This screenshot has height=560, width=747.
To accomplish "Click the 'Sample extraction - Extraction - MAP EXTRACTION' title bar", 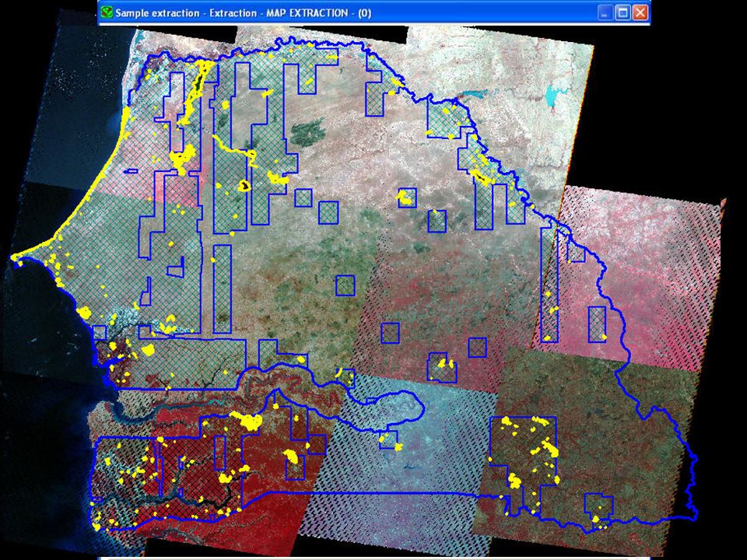I will [374, 13].
